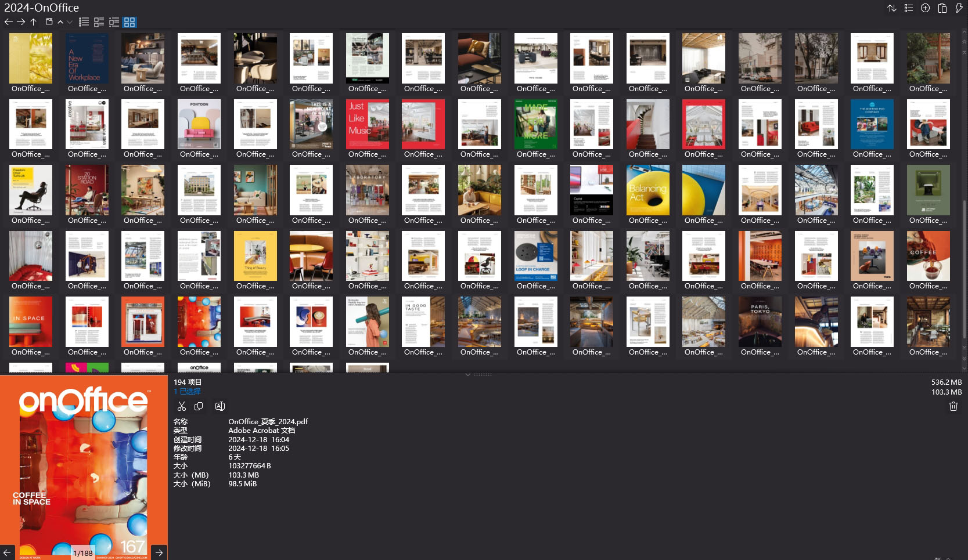Switch to the two-row tiles view
This screenshot has width=968, height=560.
(x=99, y=22)
